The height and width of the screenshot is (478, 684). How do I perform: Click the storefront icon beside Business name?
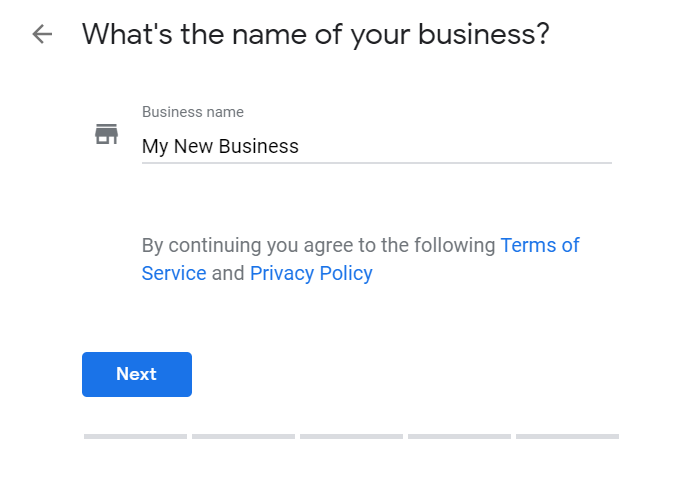coord(106,134)
